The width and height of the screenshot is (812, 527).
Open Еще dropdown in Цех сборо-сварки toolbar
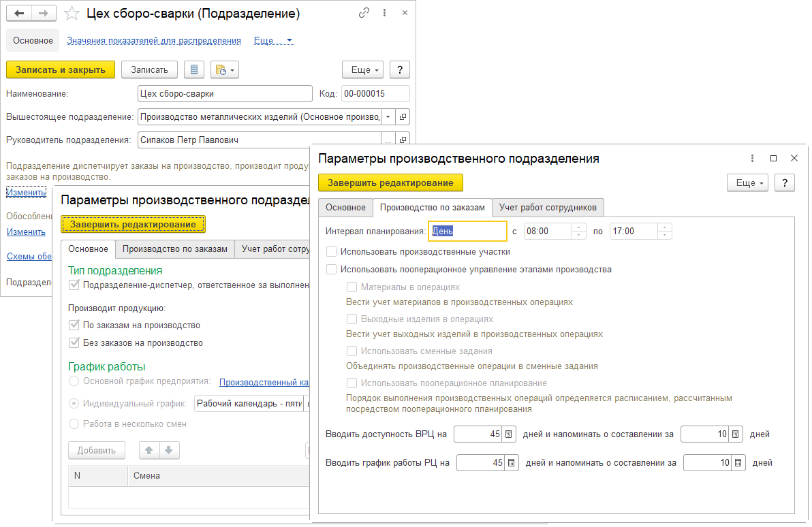tap(362, 70)
